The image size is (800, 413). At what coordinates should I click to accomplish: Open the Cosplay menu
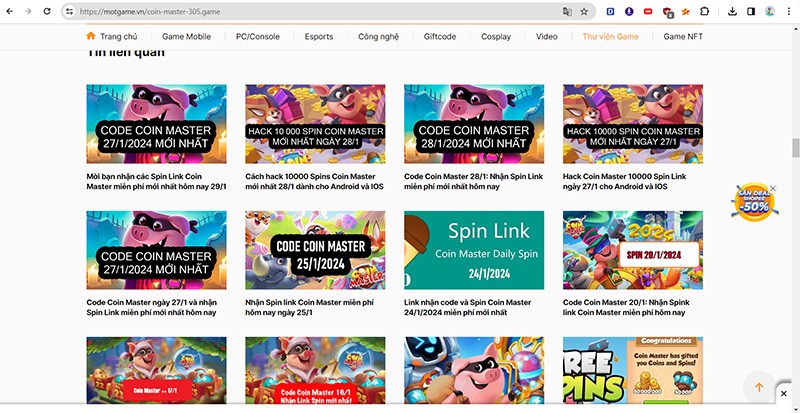click(496, 36)
